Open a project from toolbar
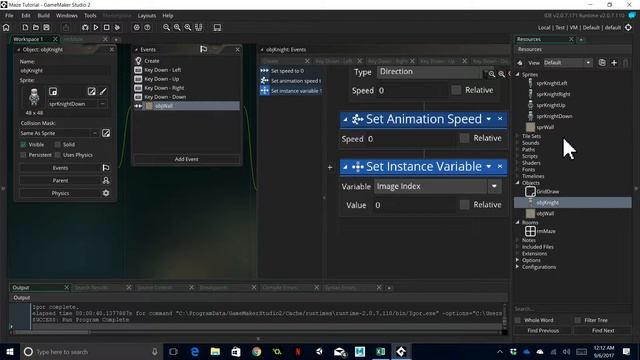This screenshot has height=360, width=640. 36,27
